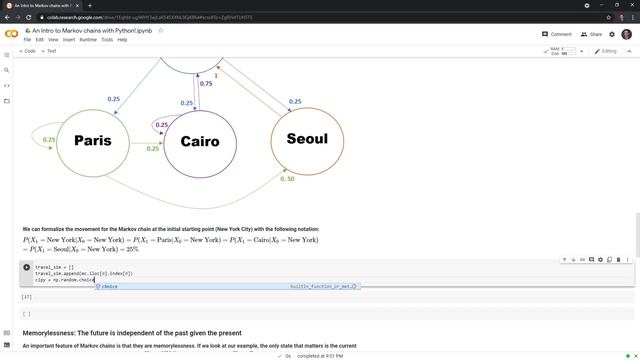Open the Comment panel
This screenshot has width=640, height=360.
click(x=556, y=34)
